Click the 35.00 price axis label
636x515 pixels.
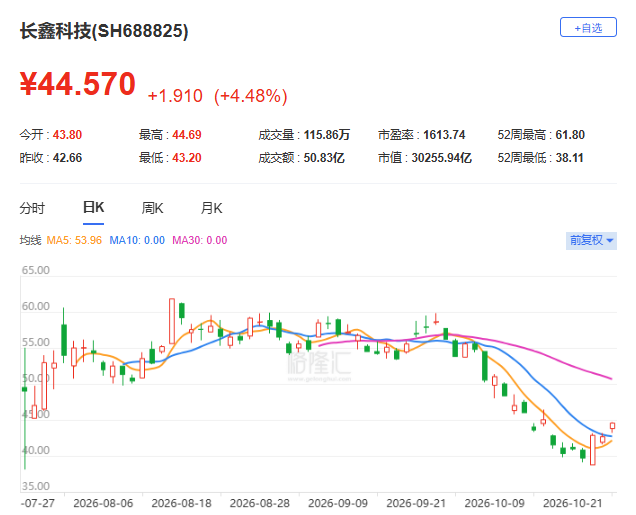click(36, 486)
